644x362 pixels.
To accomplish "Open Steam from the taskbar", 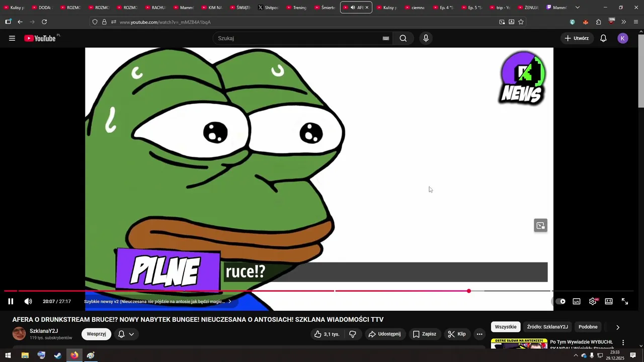I will (58, 355).
